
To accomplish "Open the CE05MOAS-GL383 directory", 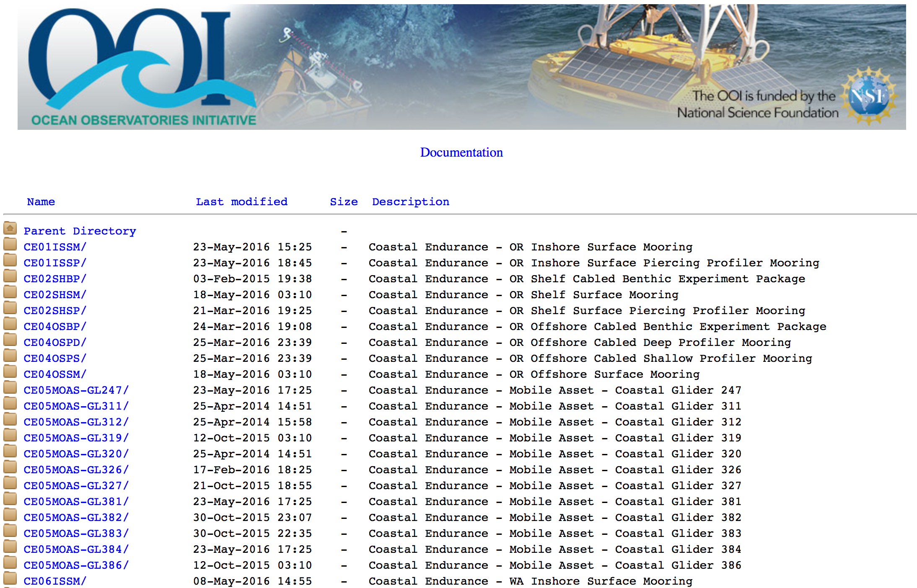I will click(x=76, y=533).
